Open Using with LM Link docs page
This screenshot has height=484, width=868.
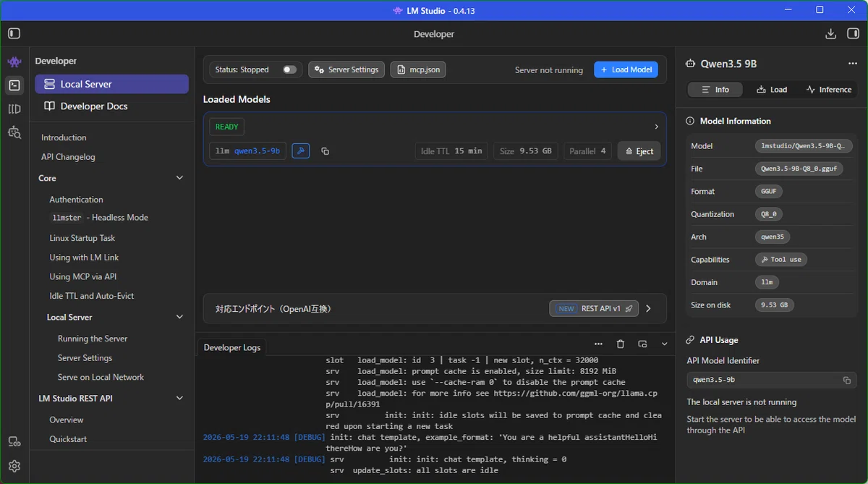coord(84,258)
